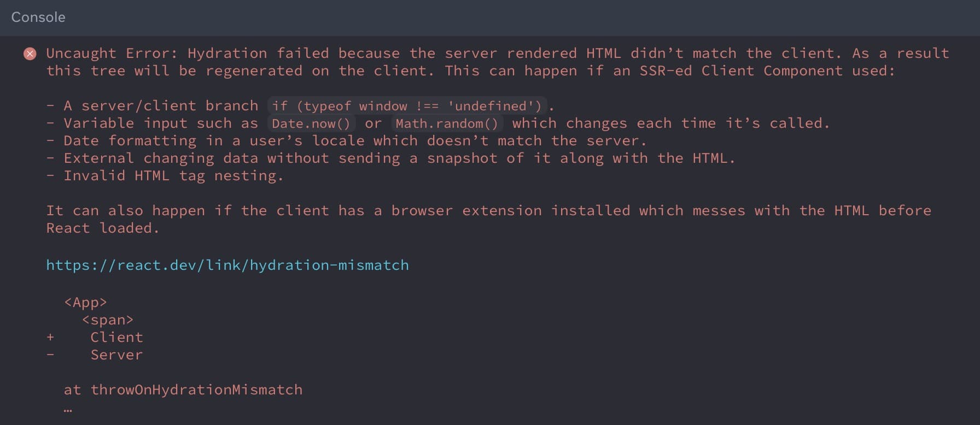The width and height of the screenshot is (980, 425).
Task: Click the plus sign beside Client
Action: [50, 338]
